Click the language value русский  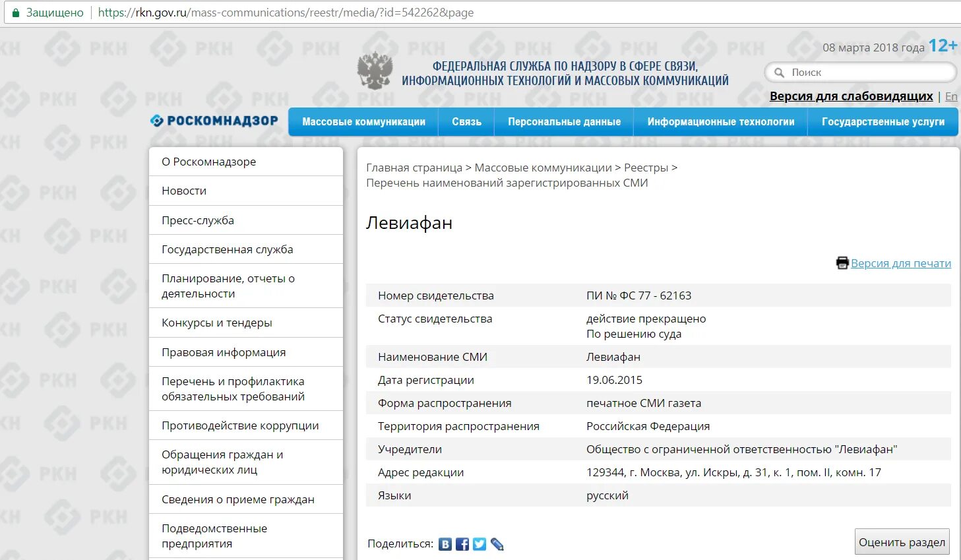click(607, 495)
